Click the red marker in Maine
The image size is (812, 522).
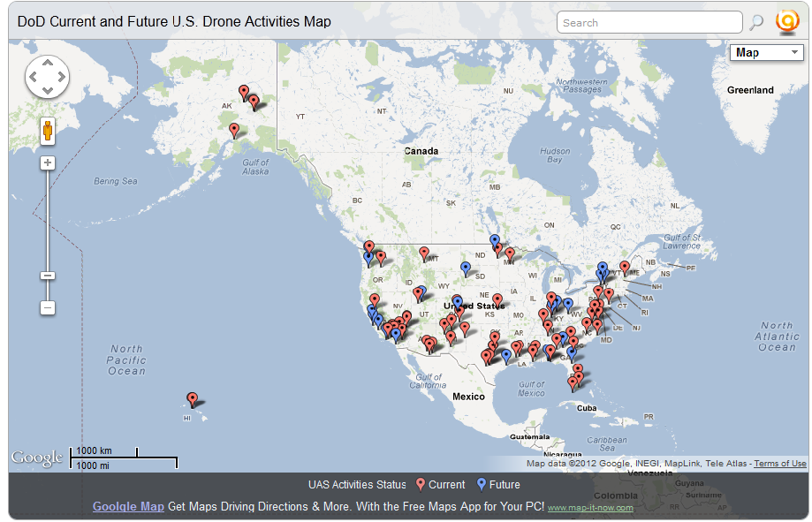[x=625, y=268]
